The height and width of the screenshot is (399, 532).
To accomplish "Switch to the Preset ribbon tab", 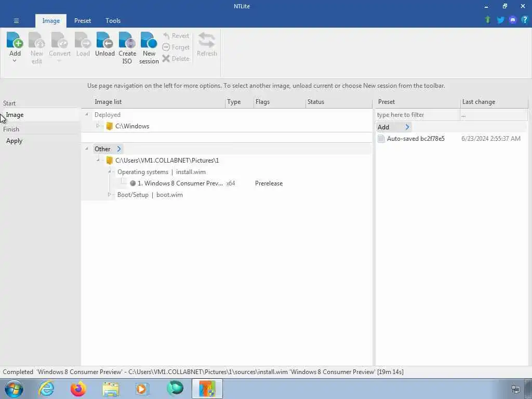I will (x=83, y=21).
